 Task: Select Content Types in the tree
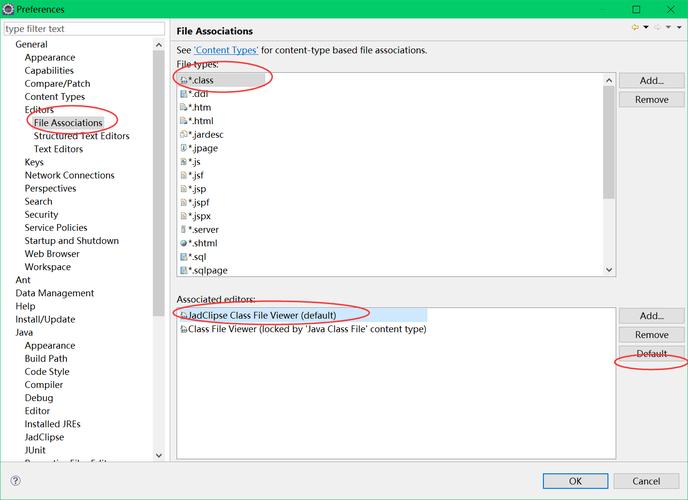pyautogui.click(x=55, y=97)
